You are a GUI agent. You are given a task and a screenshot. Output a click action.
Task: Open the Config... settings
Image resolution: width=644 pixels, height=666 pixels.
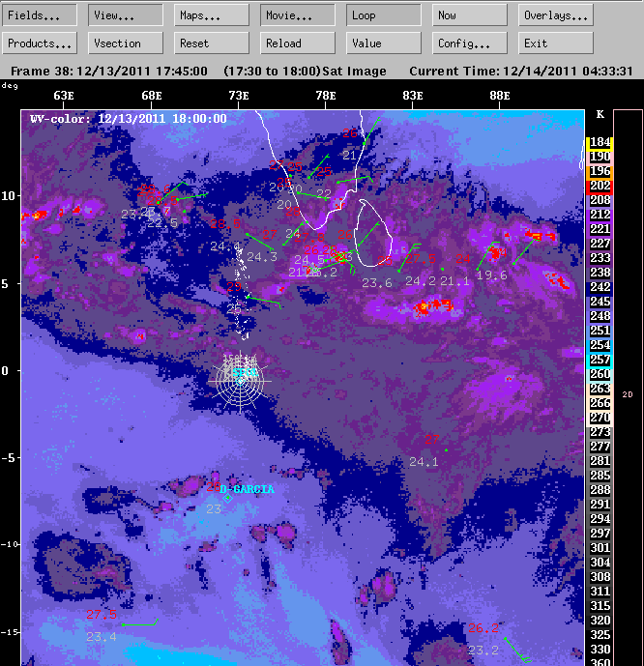tap(469, 43)
